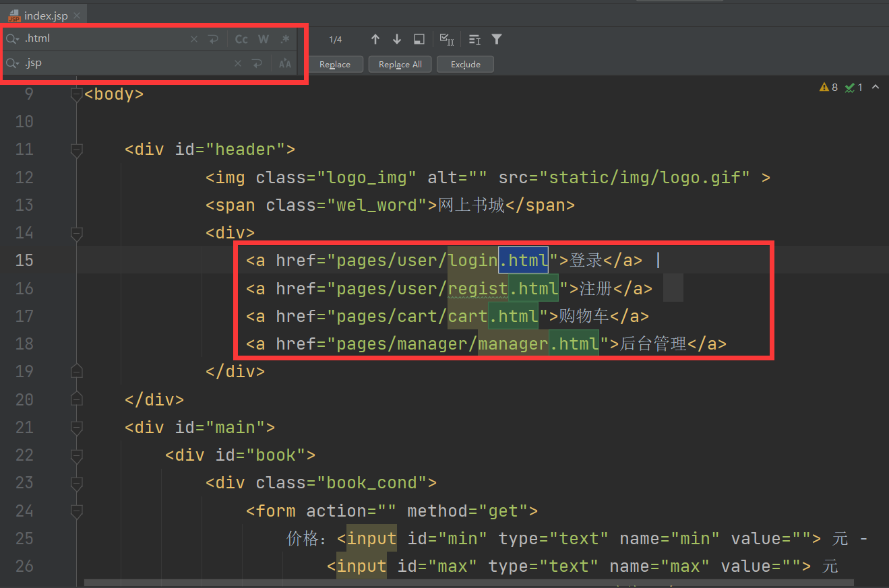Open find search history dropdown
The image size is (889, 588).
click(x=12, y=39)
